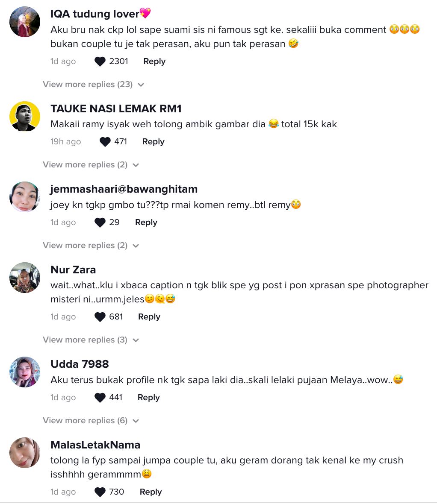Reply to Nur Zara's comment
Viewport: 437px width, 504px height.
149,316
